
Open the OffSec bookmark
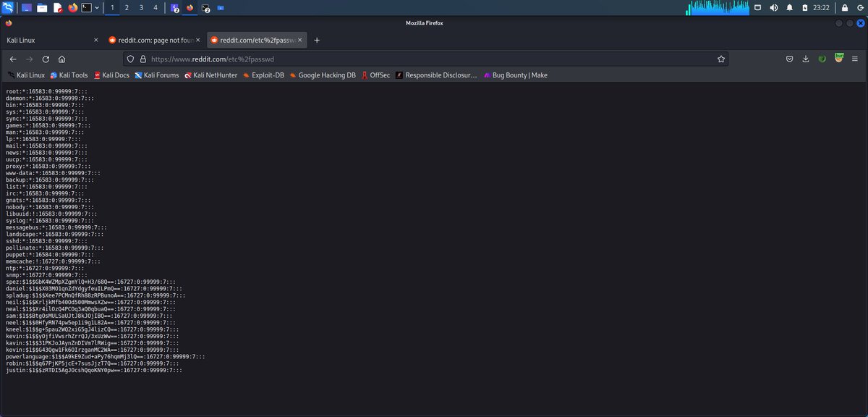click(x=375, y=75)
